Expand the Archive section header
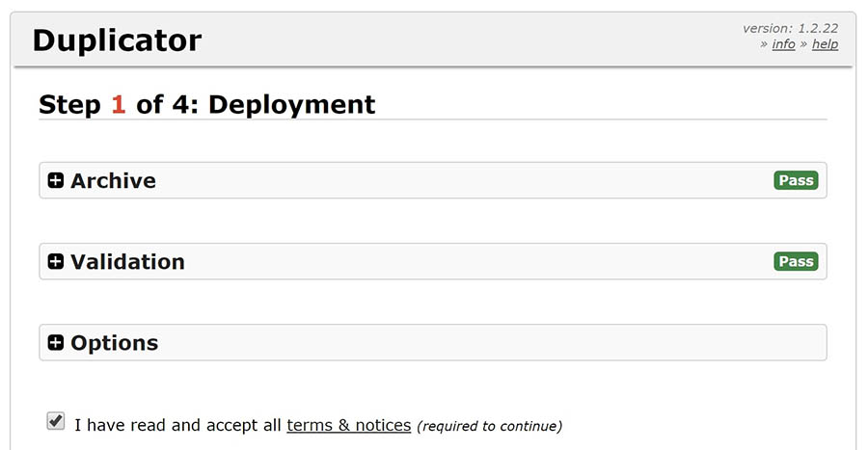This screenshot has height=450, width=868. (x=433, y=180)
